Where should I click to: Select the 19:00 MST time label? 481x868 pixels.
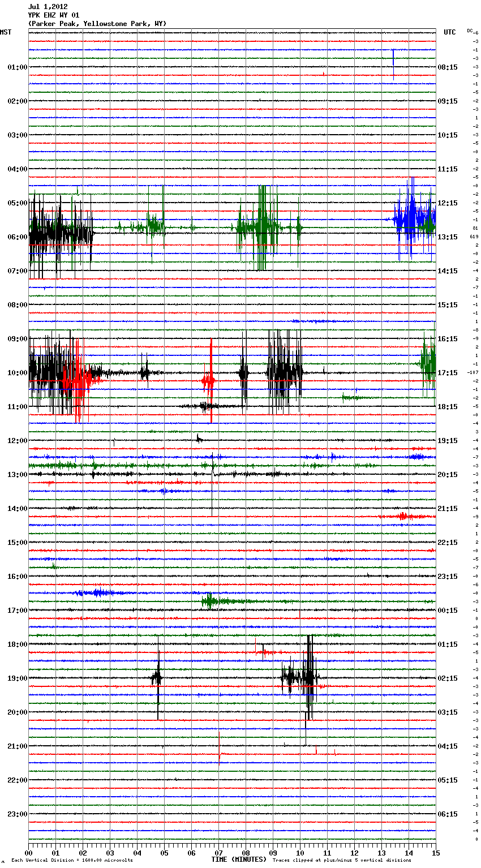[x=17, y=678]
